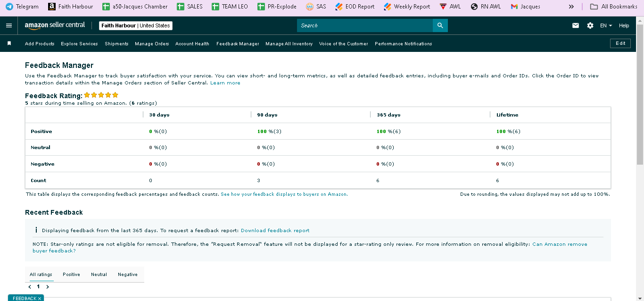Open the Faith Harbour account switcher
Viewport: 644px width, 301px height.
pyautogui.click(x=136, y=25)
